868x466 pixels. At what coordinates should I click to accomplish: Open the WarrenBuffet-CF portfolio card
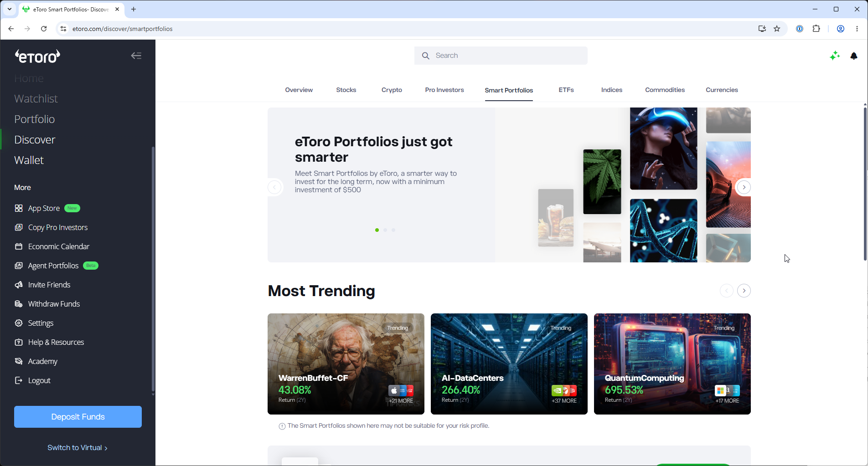pos(346,364)
